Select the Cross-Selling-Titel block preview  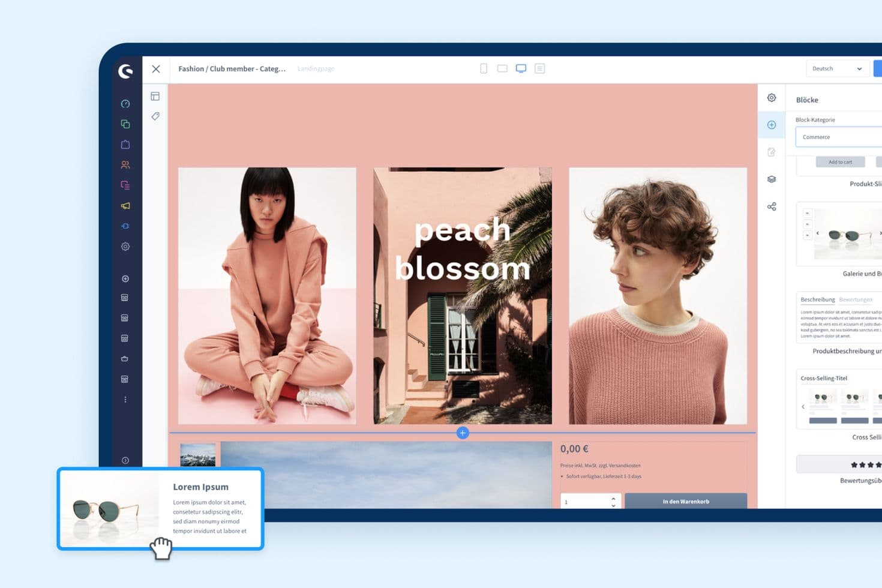tap(840, 399)
